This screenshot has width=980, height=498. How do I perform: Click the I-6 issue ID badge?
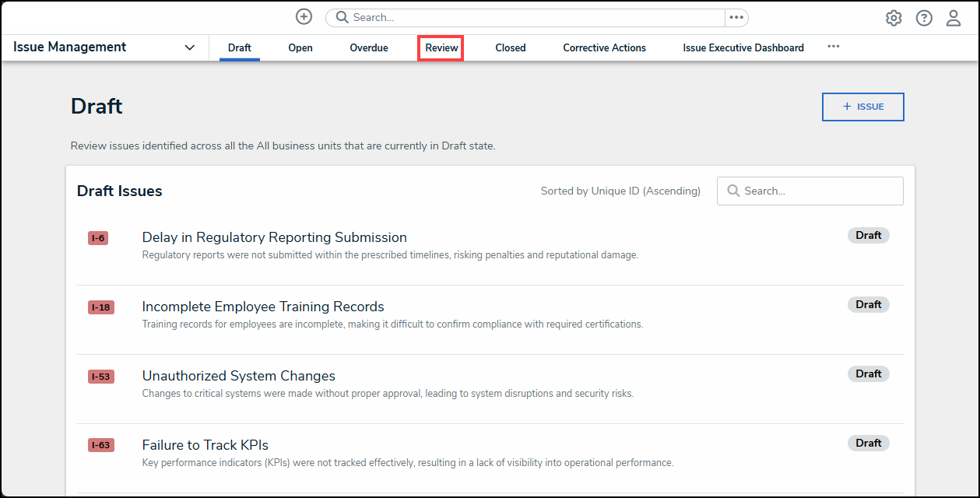[98, 238]
